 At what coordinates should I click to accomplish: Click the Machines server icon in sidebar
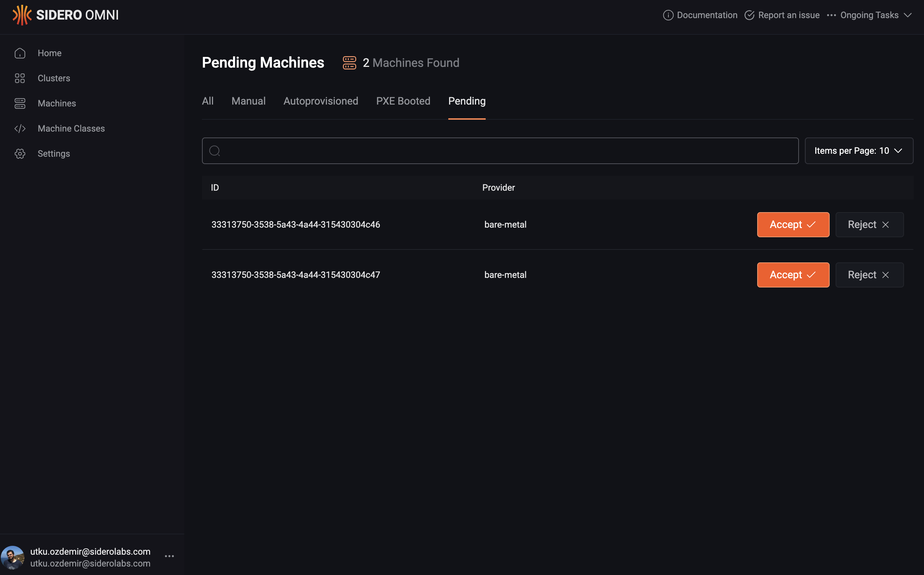(20, 103)
